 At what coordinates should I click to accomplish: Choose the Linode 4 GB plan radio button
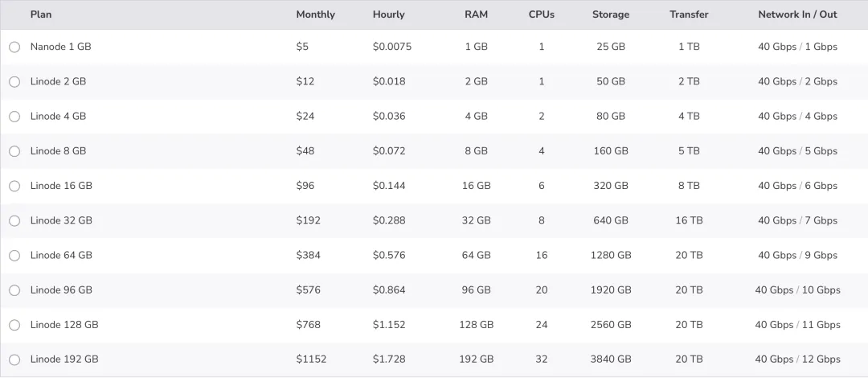pyautogui.click(x=14, y=117)
